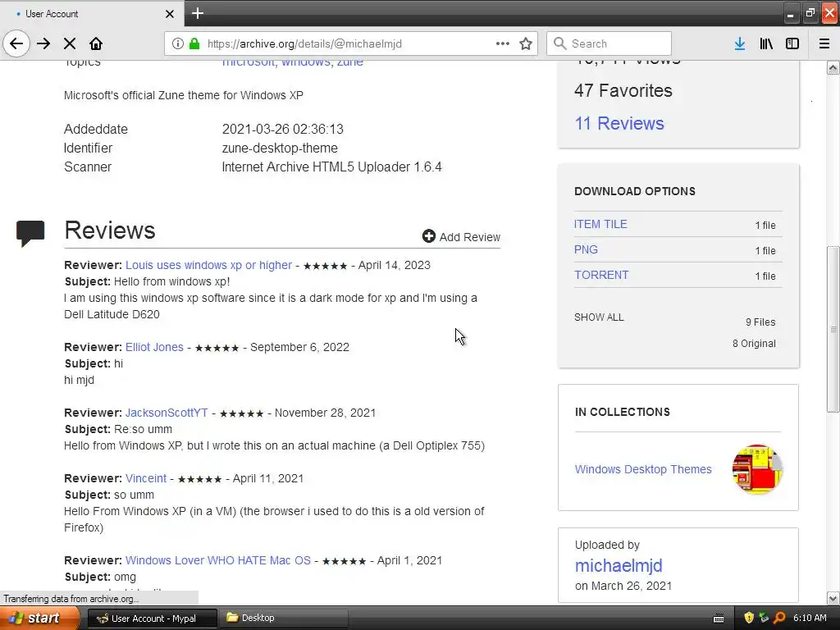The width and height of the screenshot is (840, 630).
Task: Open the Windows Desktop Themes collection link
Action: [x=643, y=469]
